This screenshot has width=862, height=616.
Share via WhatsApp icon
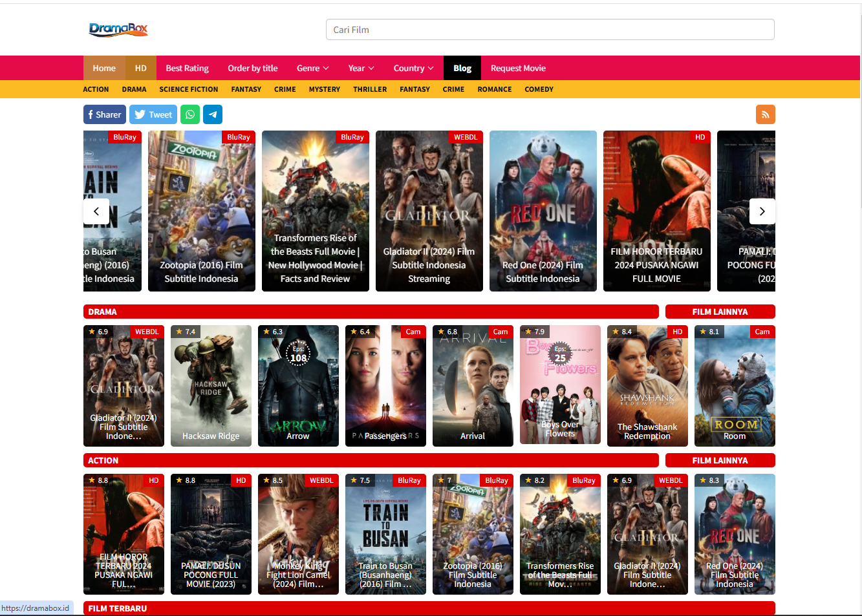point(190,114)
